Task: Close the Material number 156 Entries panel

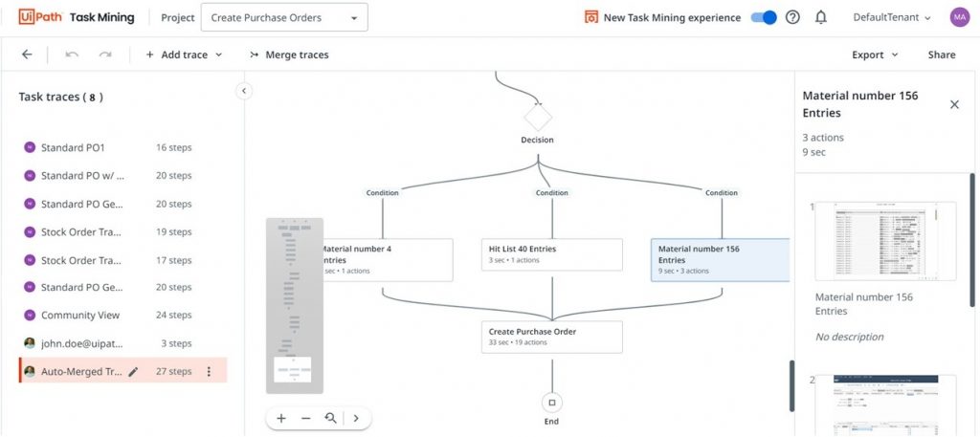Action: pos(954,104)
